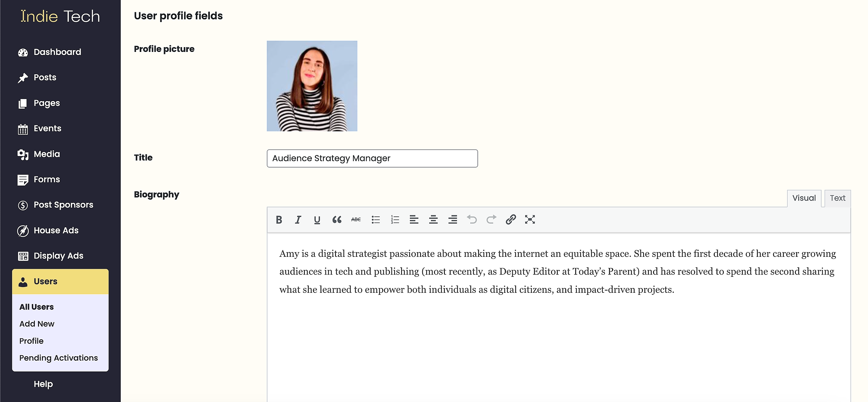Open Pending Activations submenu item

[58, 358]
